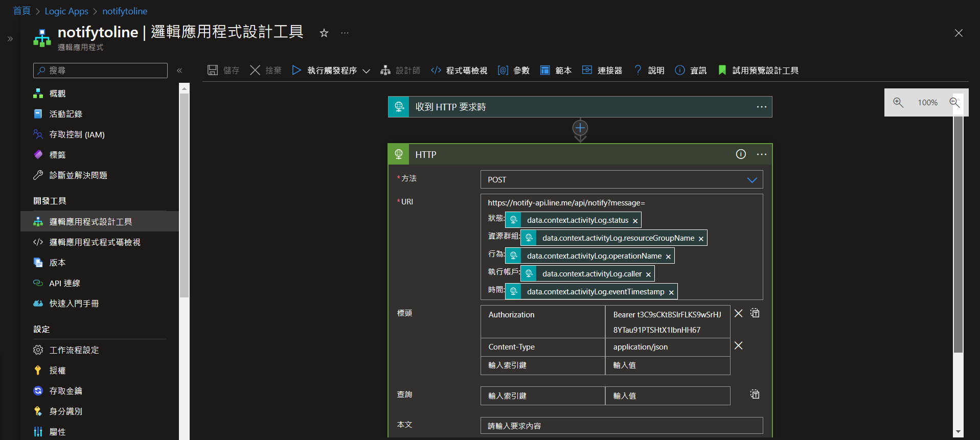Screen dimensions: 980x440
Task: Open the title bar more options ellipsis
Action: pos(345,33)
